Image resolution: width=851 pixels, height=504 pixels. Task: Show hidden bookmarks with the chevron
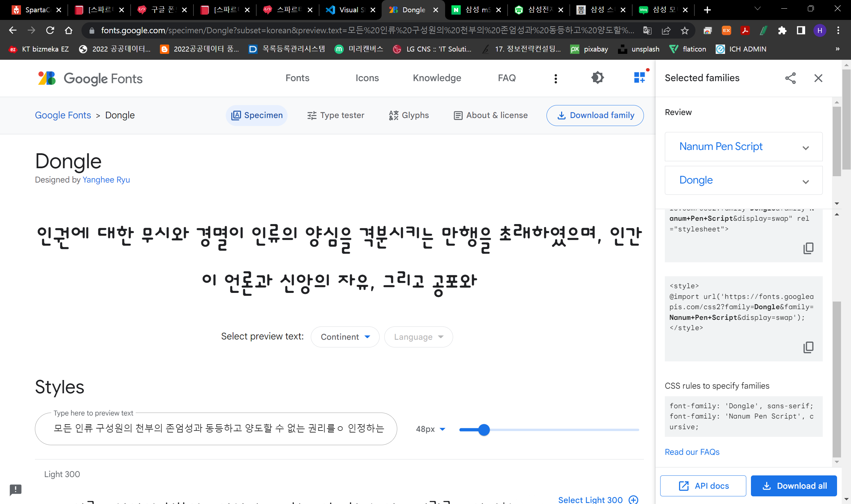(837, 49)
